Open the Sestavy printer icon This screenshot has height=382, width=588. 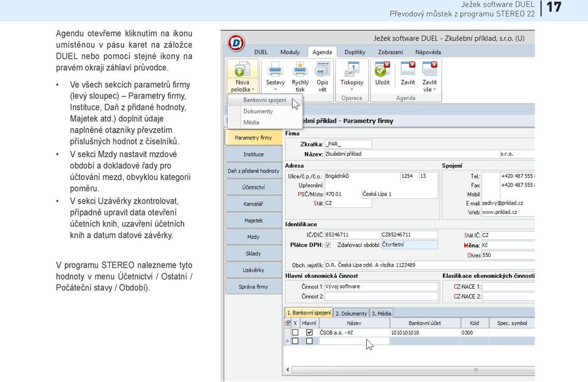click(275, 69)
